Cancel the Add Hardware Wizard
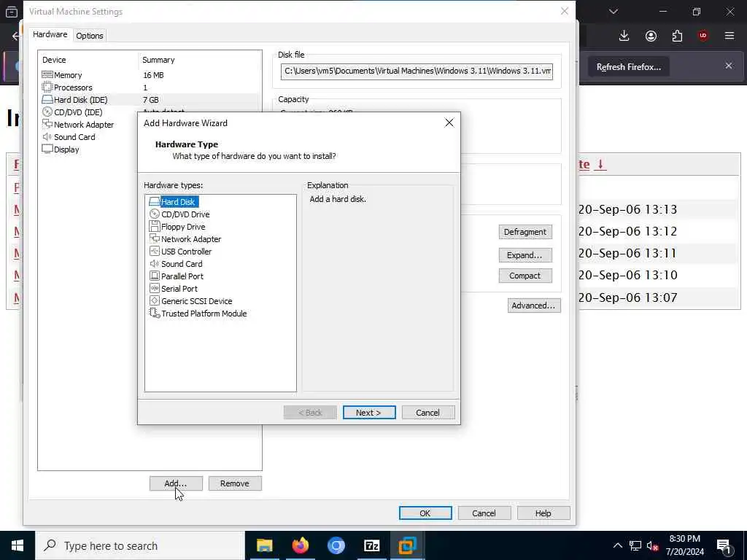747x560 pixels. click(427, 413)
